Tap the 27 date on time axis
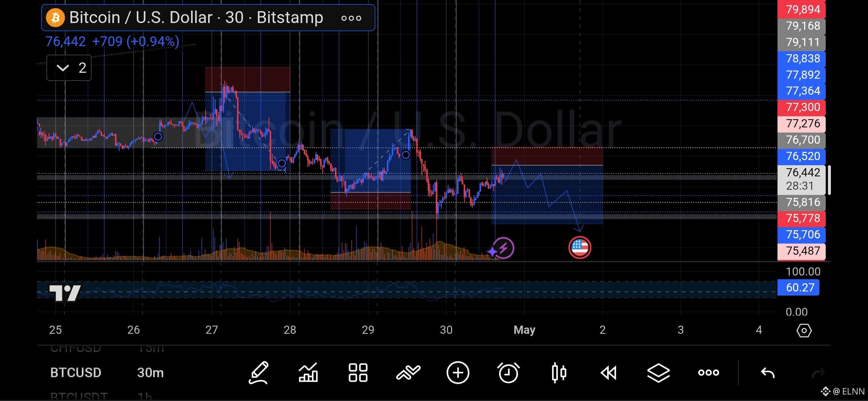This screenshot has width=868, height=401. coord(211,330)
